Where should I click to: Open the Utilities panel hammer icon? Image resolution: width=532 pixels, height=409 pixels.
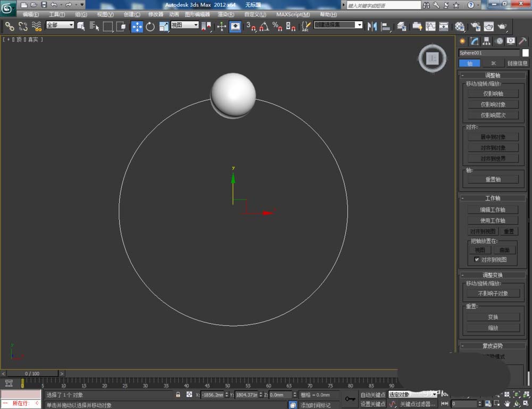click(522, 42)
